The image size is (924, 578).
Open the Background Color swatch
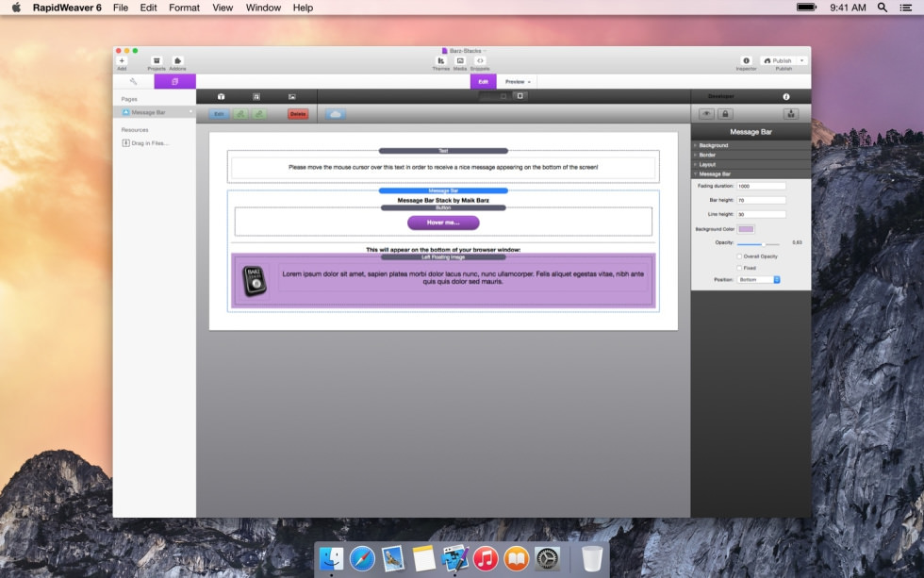coord(746,229)
